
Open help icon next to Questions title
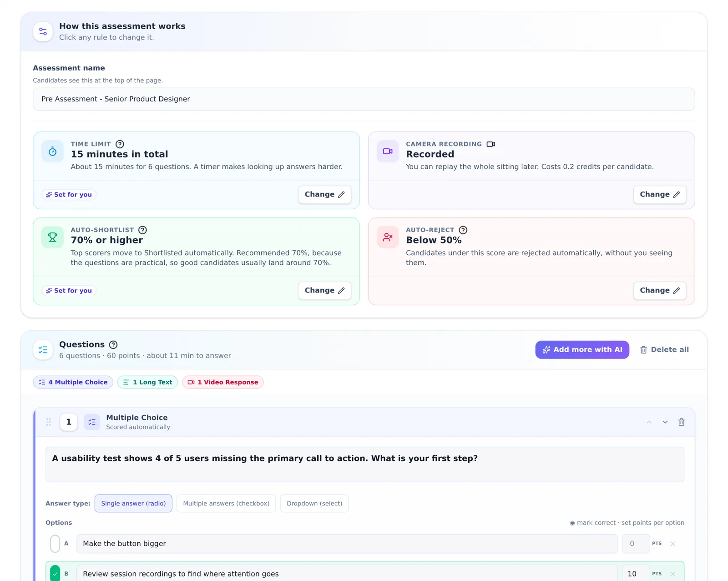pos(113,345)
